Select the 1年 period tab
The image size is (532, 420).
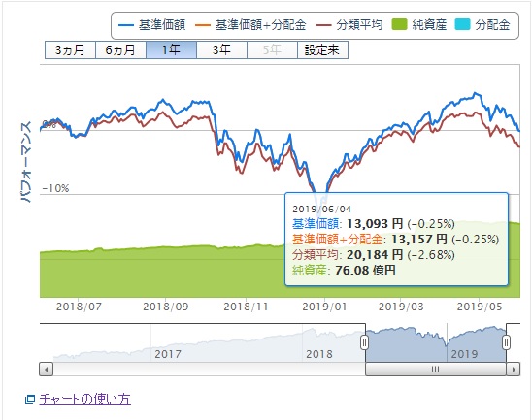point(171,50)
